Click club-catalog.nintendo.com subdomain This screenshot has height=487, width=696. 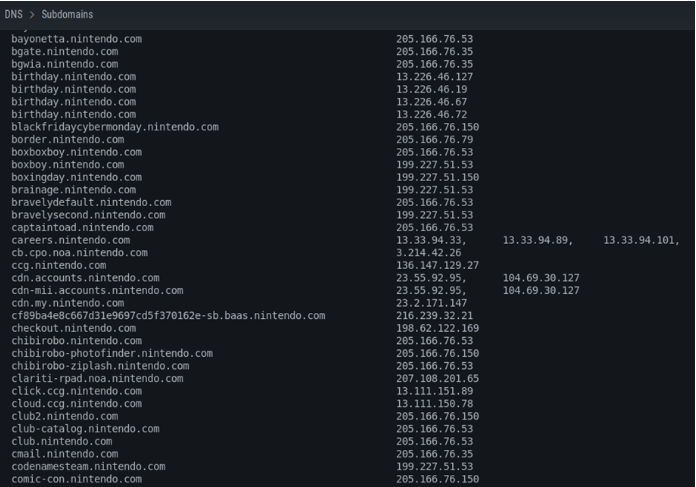pos(85,429)
